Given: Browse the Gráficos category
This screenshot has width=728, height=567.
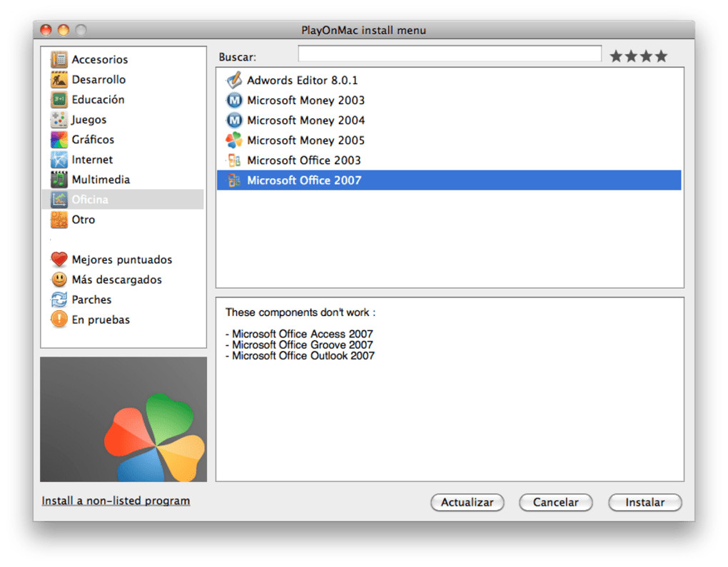Looking at the screenshot, I should pos(93,139).
